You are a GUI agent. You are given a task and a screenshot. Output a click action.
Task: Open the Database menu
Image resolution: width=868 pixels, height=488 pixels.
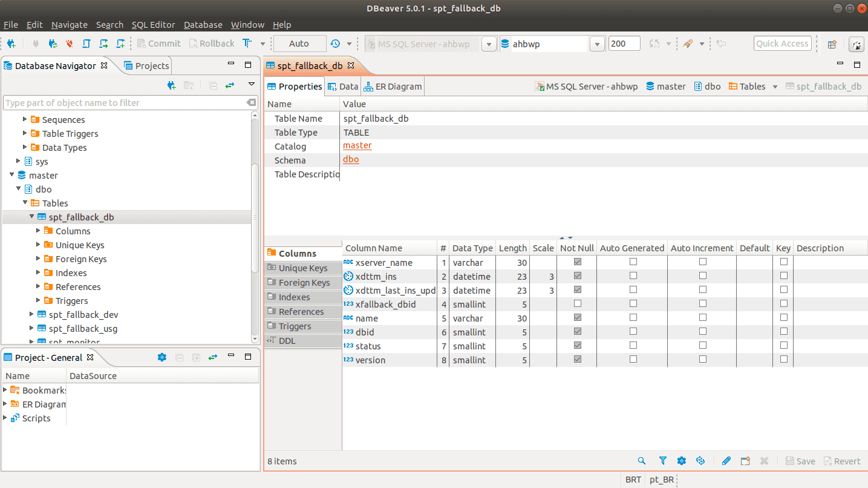coord(203,25)
